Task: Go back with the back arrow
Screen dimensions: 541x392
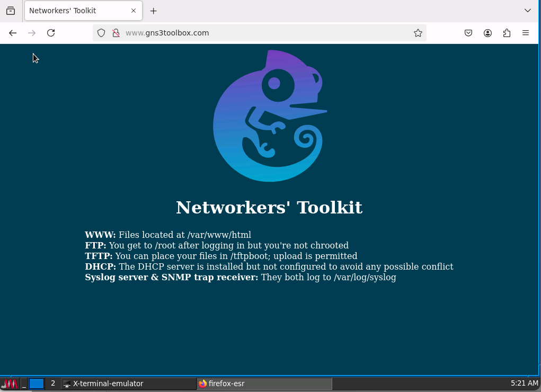Action: point(13,33)
